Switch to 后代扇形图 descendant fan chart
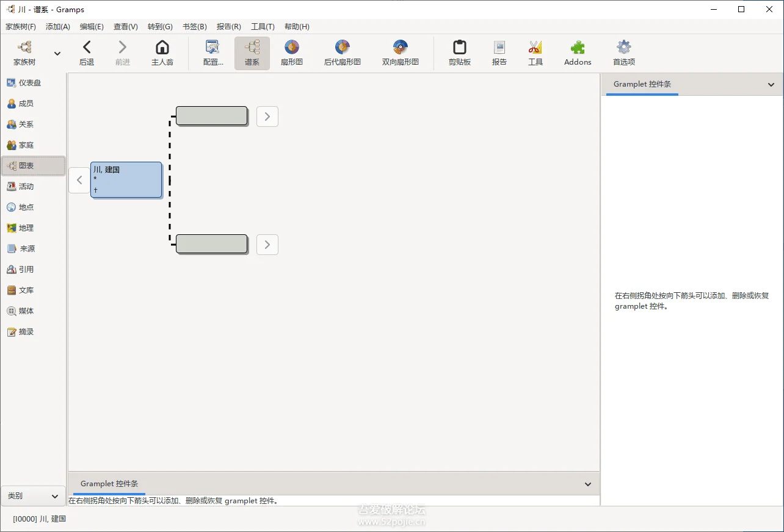 pyautogui.click(x=342, y=52)
